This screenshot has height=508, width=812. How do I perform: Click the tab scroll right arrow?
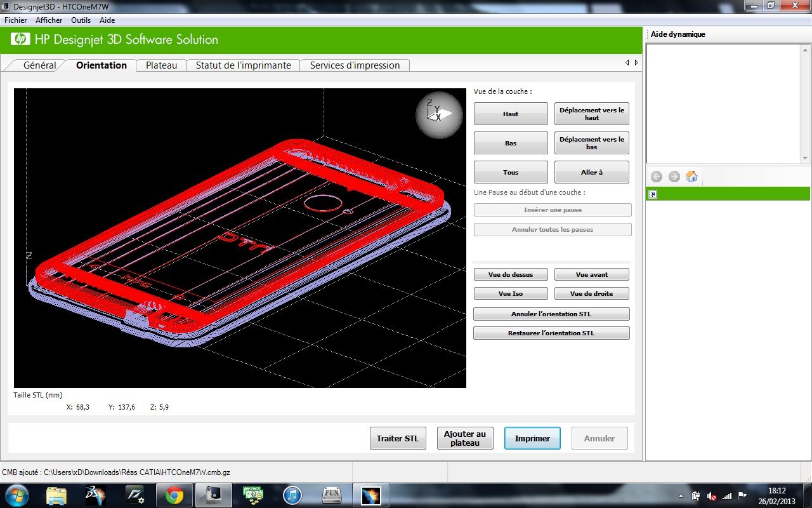(x=636, y=63)
